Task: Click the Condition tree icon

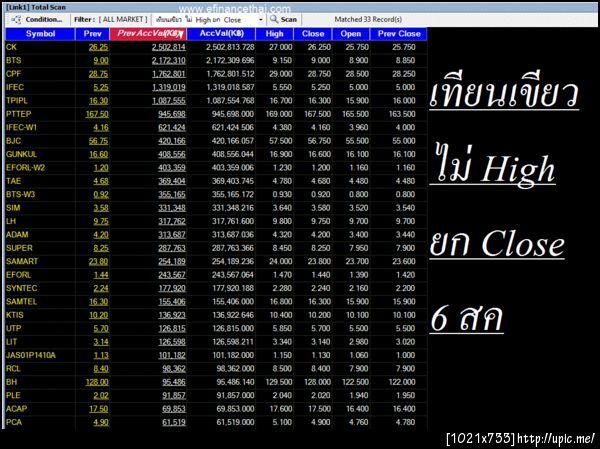Action: tap(16, 20)
